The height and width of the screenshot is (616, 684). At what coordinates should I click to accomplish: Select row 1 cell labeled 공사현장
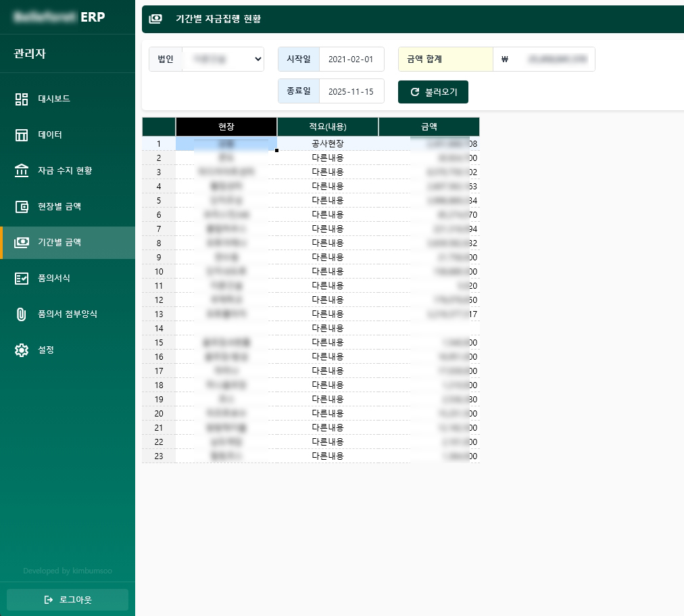pyautogui.click(x=327, y=143)
